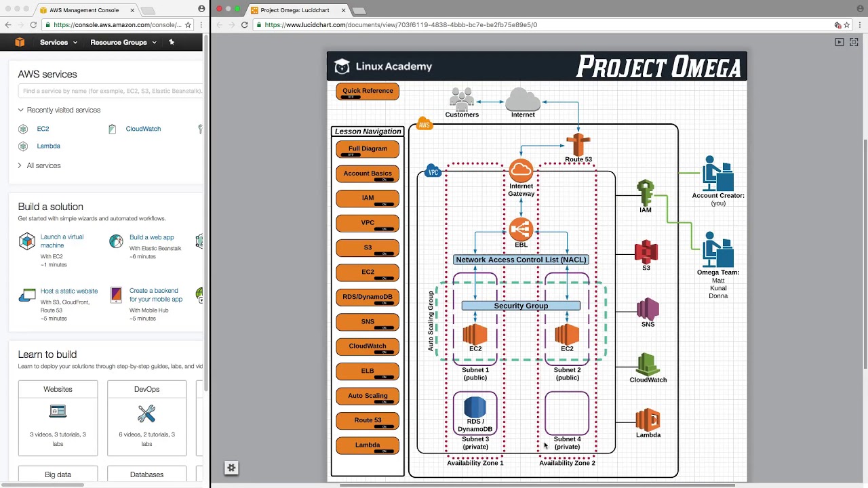Click Launch a virtual machine link
The height and width of the screenshot is (488, 868).
62,241
